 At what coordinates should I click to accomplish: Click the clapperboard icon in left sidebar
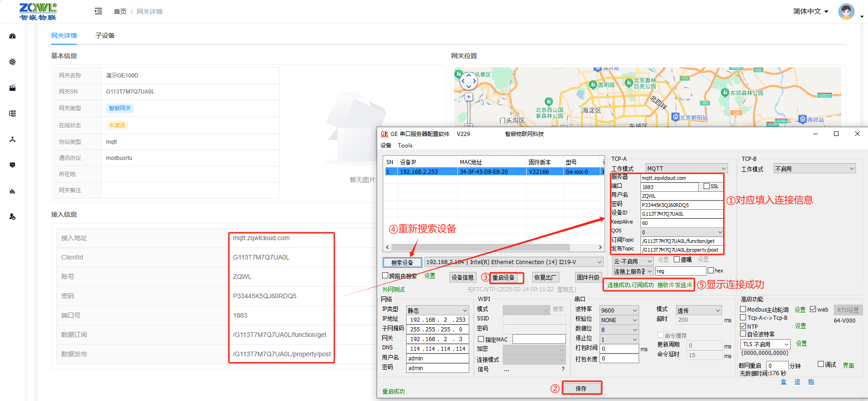pos(12,88)
